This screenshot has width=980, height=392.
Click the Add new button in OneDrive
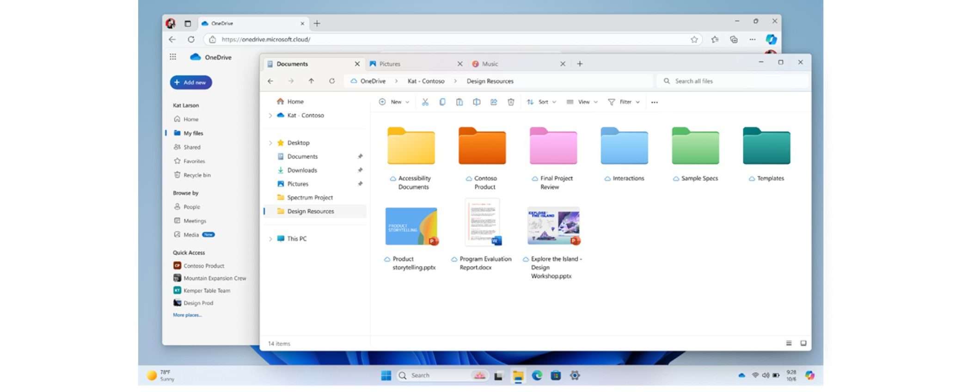[x=191, y=82]
